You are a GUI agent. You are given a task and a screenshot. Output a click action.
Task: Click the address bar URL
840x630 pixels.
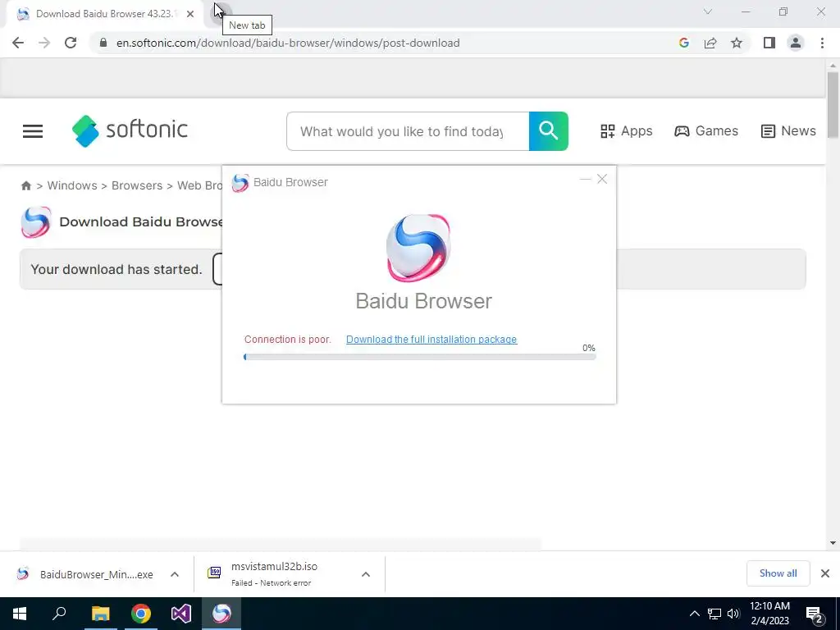(288, 43)
